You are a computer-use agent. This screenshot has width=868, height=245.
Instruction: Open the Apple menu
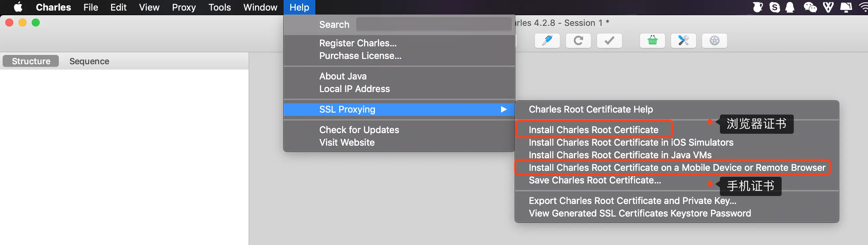(18, 7)
